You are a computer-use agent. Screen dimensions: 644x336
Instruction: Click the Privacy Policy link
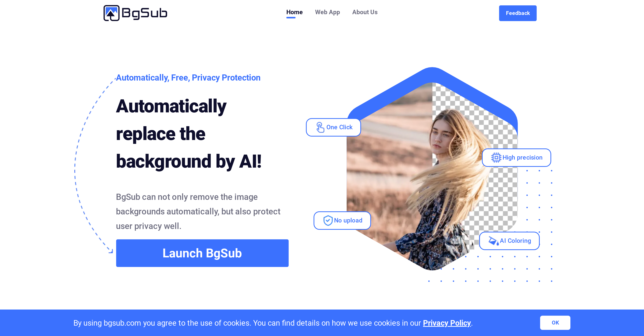tap(447, 323)
